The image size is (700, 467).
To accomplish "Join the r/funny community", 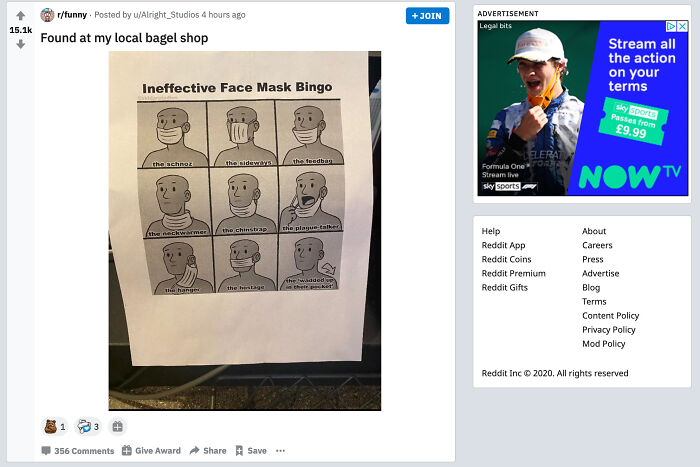I will pyautogui.click(x=428, y=16).
